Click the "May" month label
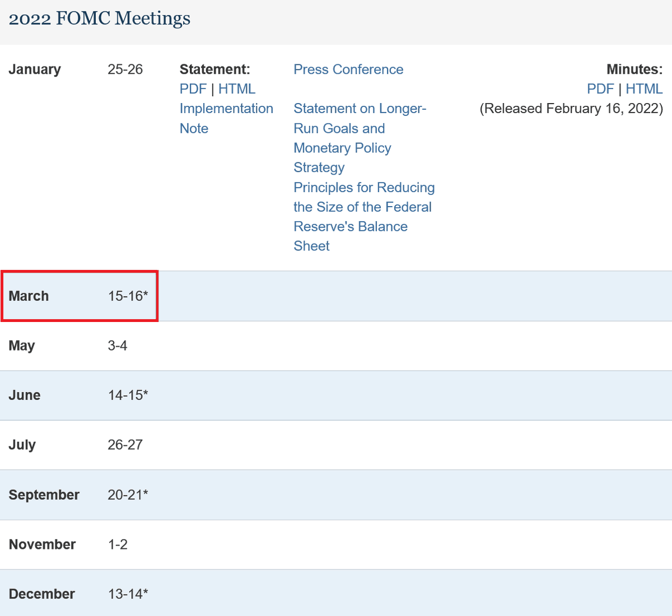Viewport: 672px width, 616px height. click(22, 346)
